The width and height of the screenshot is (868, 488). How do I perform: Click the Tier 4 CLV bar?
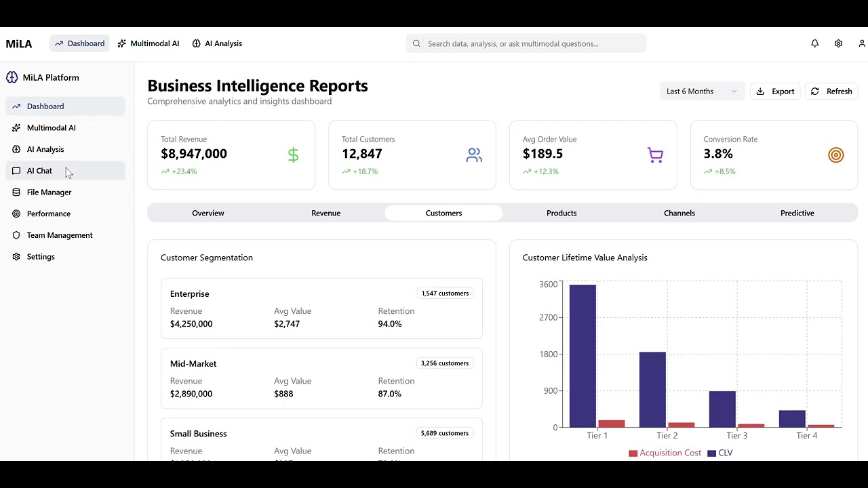793,419
